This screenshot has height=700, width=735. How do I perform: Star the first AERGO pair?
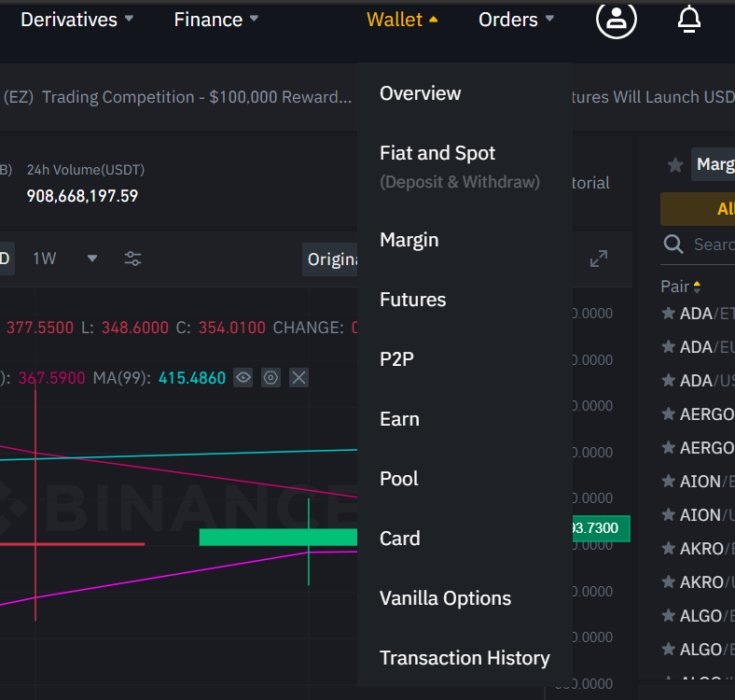[x=669, y=413]
